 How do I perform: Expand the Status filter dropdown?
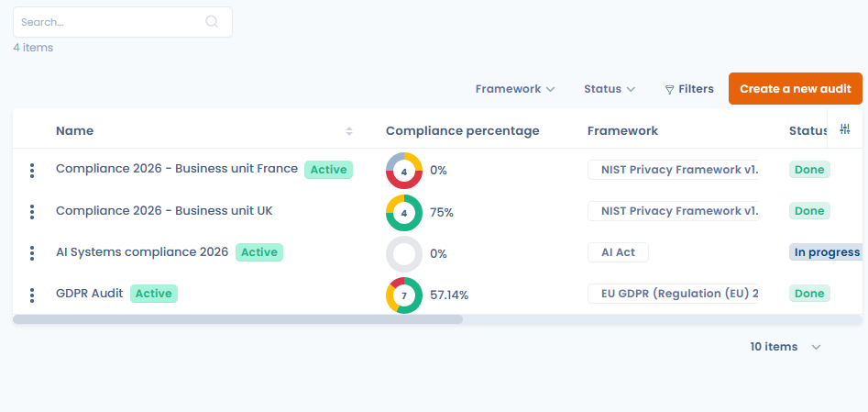pos(610,89)
